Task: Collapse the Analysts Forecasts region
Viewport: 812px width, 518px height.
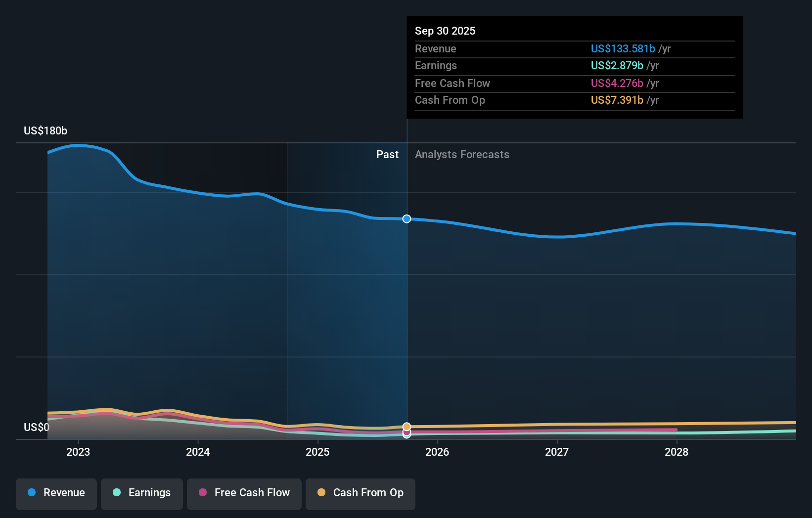Action: 461,154
